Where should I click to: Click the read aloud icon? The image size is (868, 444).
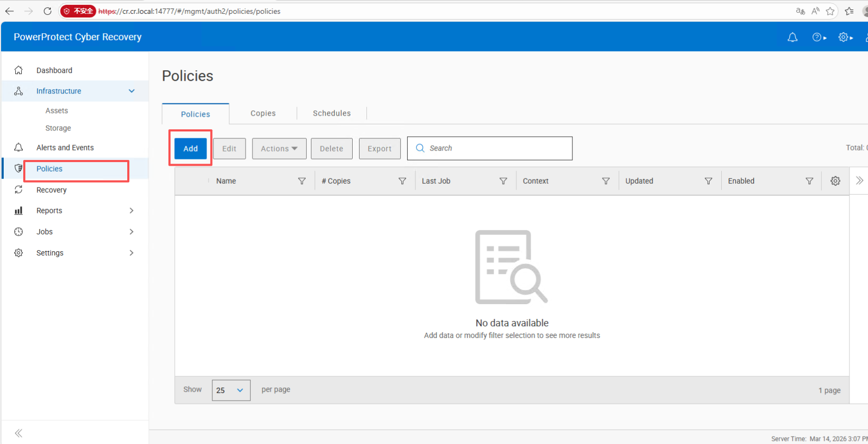(816, 11)
